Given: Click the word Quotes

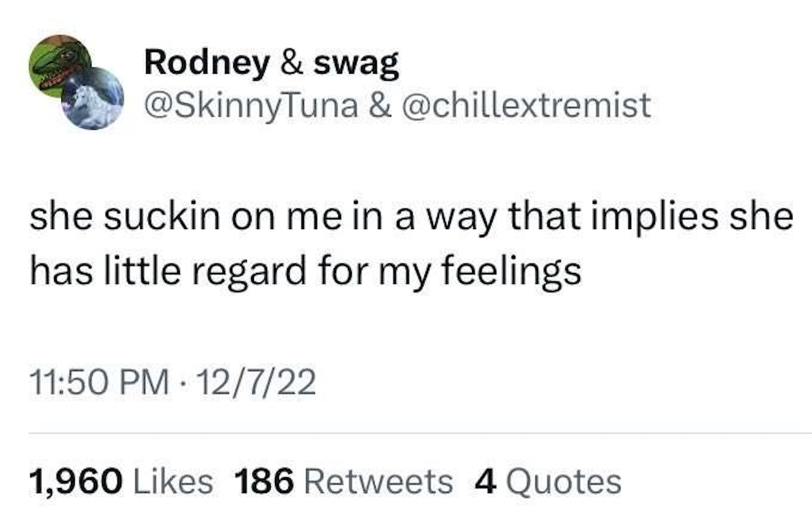Looking at the screenshot, I should 563,482.
